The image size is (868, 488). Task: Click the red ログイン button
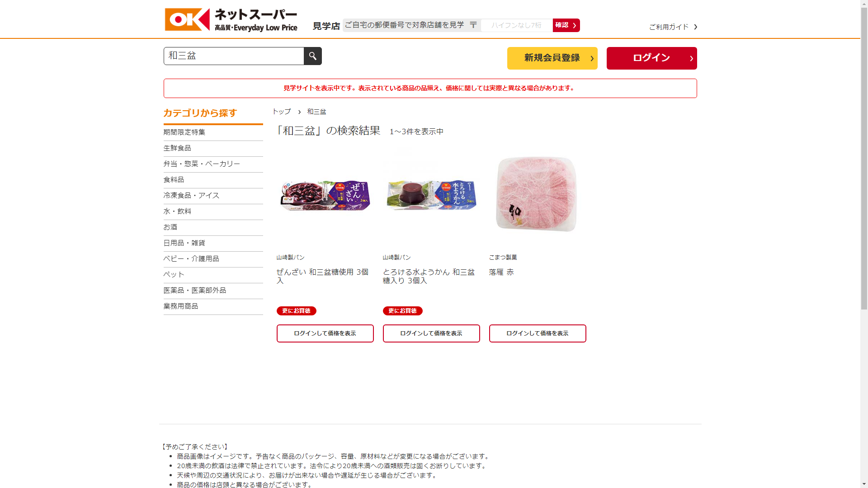[651, 58]
